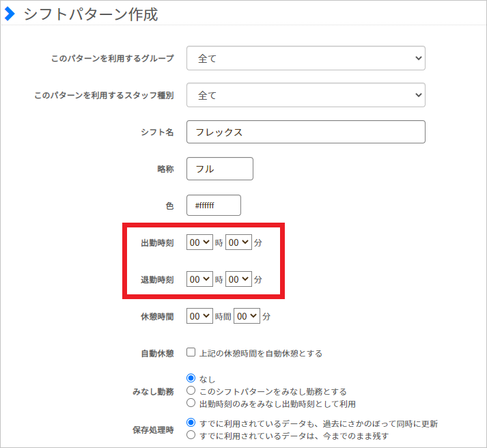Click the 上記の休憩時間を自動休憩とする label text

[260, 354]
